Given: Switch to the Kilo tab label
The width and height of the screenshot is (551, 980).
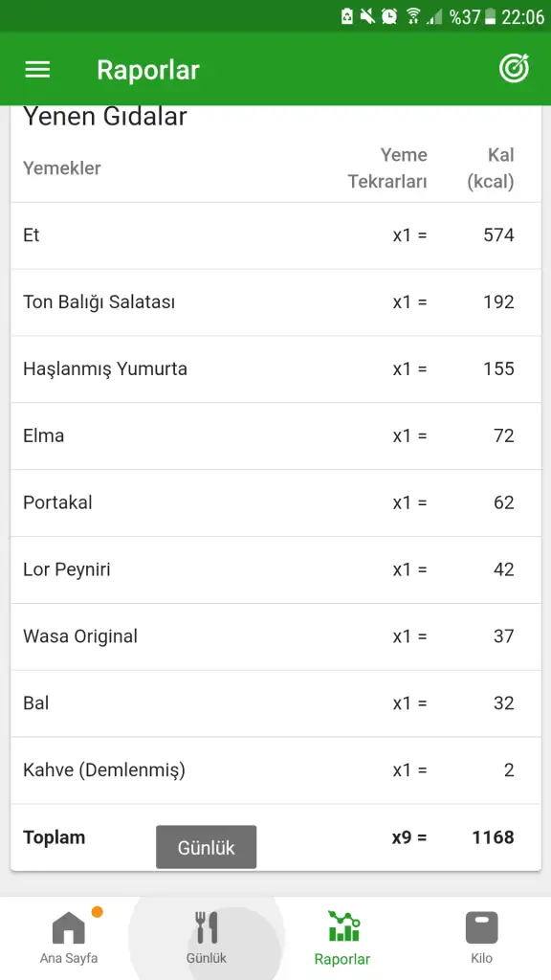Looking at the screenshot, I should 482,958.
